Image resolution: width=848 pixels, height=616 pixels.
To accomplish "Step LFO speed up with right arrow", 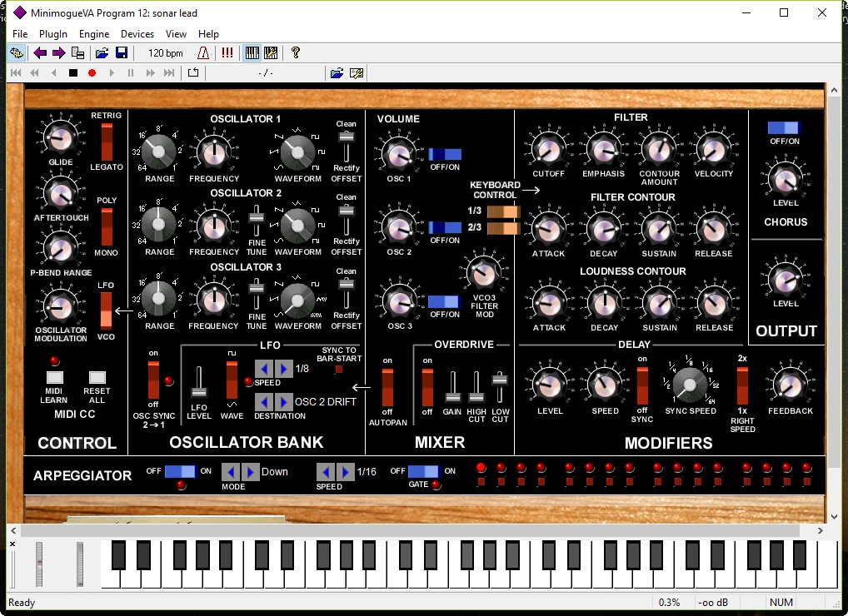I will pyautogui.click(x=283, y=369).
